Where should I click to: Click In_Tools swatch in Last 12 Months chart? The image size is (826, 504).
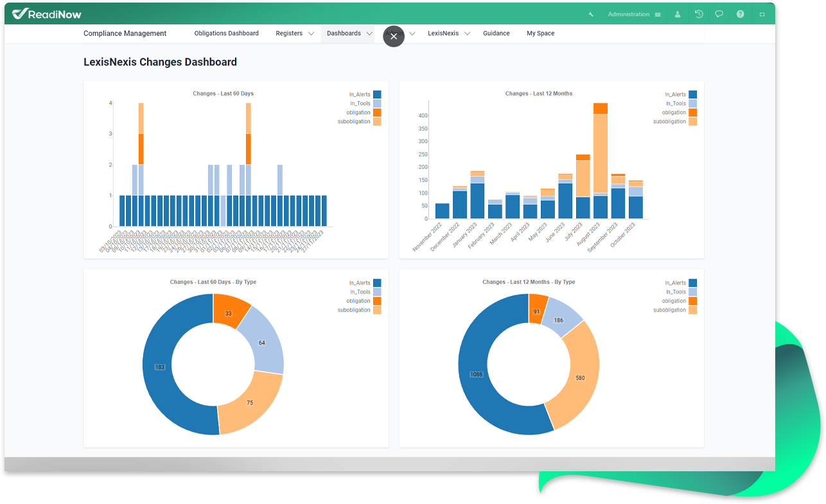point(693,103)
